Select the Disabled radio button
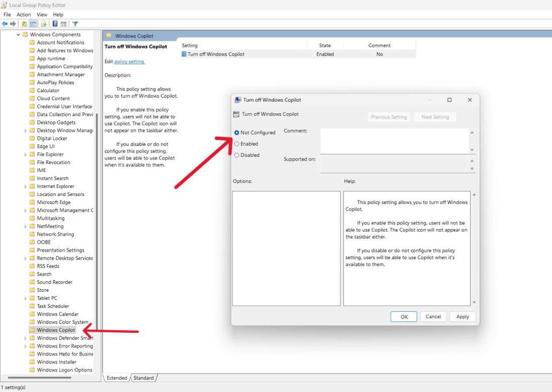The width and height of the screenshot is (552, 392). 238,155
